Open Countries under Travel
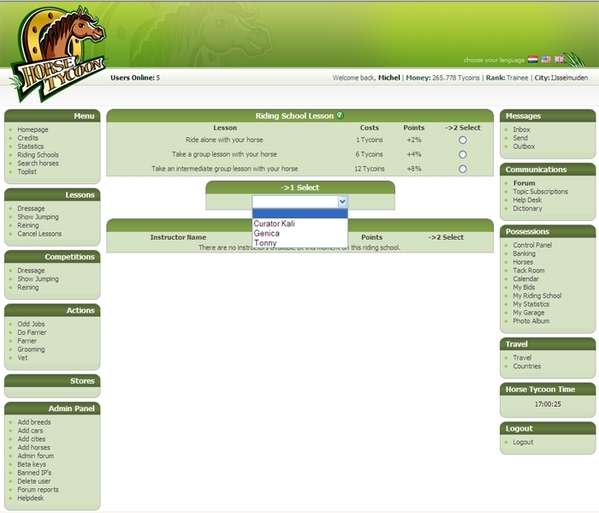 (x=527, y=366)
